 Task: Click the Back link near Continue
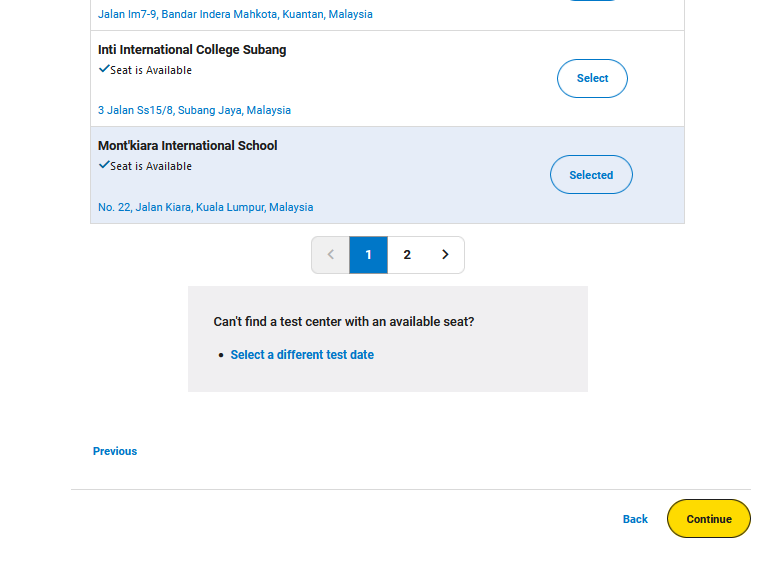tap(635, 519)
